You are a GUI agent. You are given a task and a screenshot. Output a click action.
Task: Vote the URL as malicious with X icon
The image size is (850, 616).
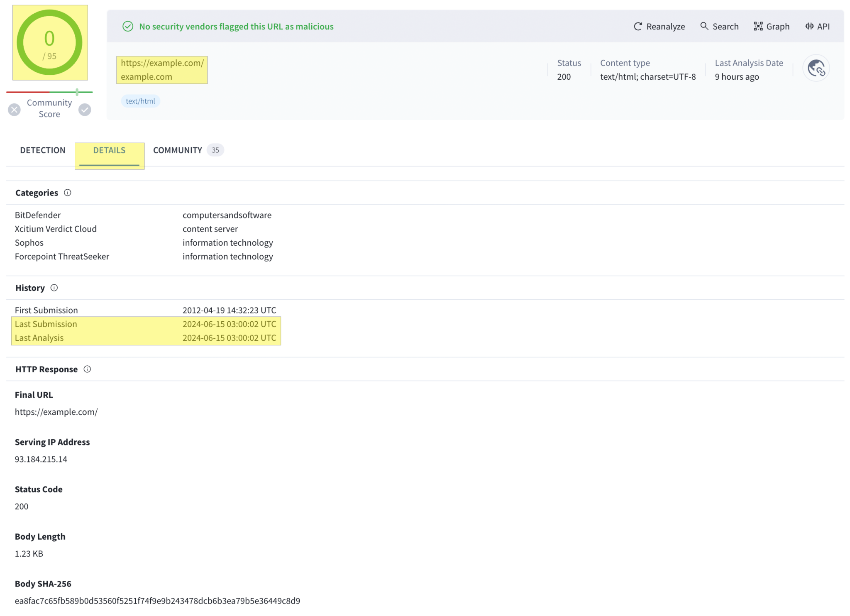coord(14,109)
